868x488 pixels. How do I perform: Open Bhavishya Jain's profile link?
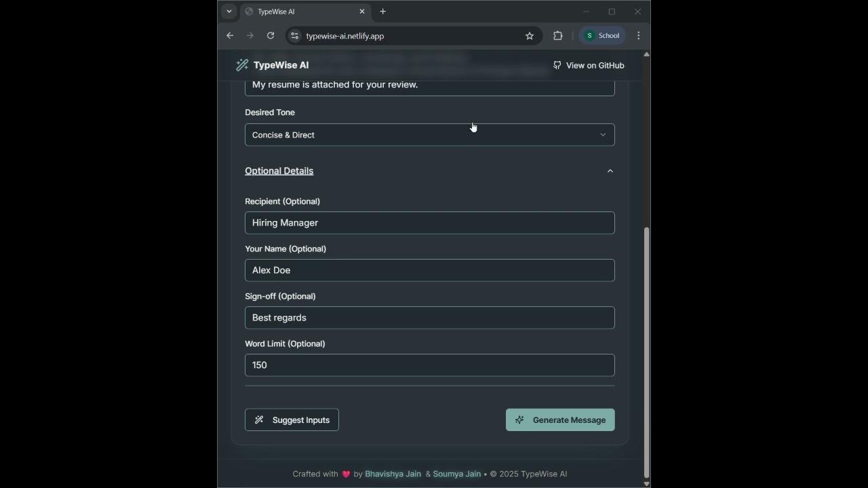pos(393,474)
